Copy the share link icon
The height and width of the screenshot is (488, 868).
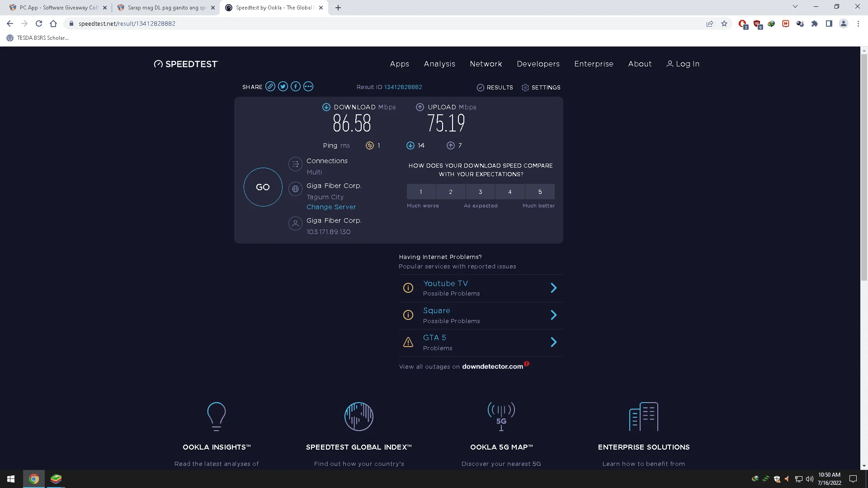point(270,87)
